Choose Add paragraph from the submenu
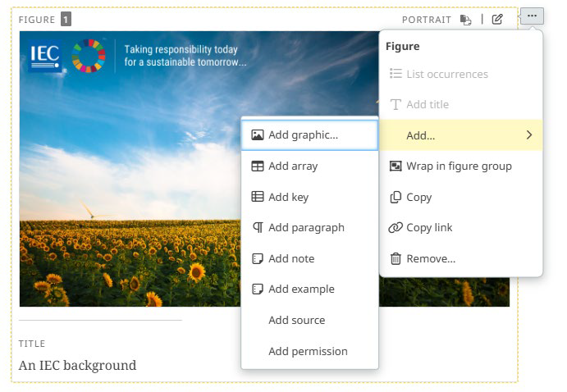The width and height of the screenshot is (567, 392). coord(309,228)
